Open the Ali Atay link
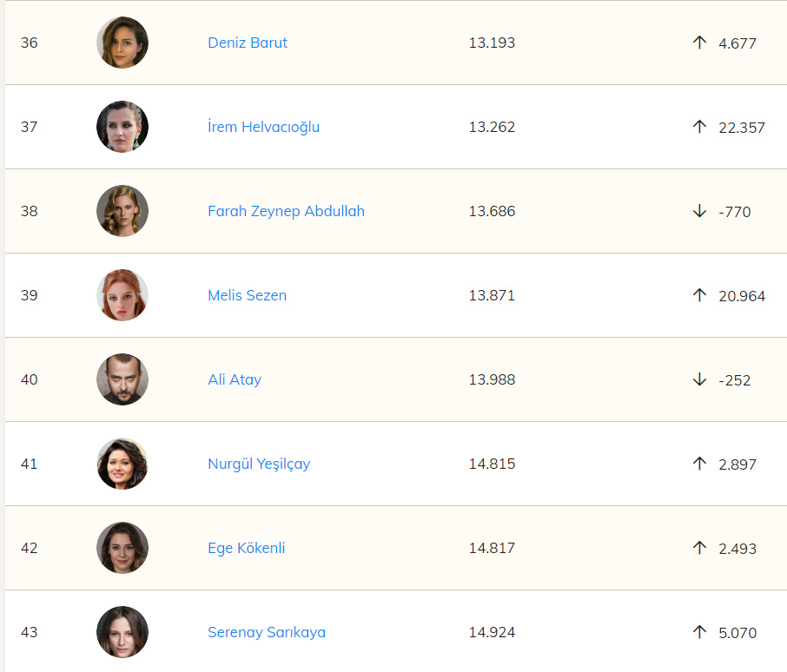Screen dimensions: 787x672 tap(235, 379)
